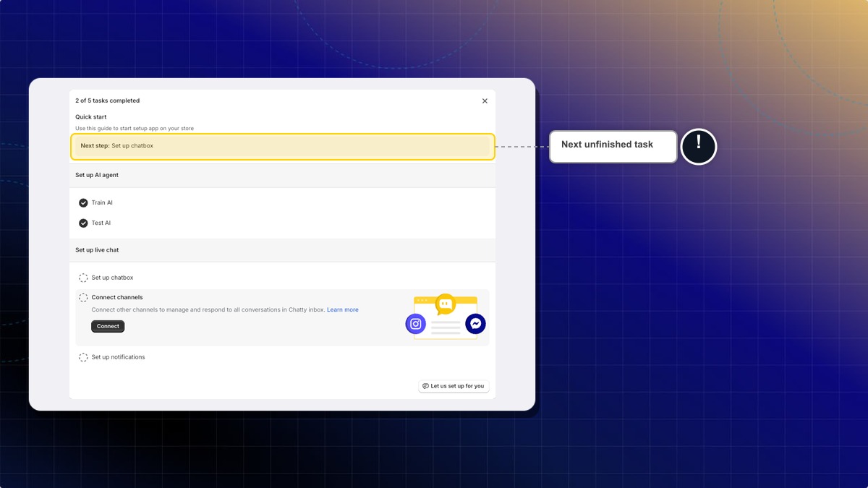Click the Quick start heading
Screen dimensions: 868x488
point(91,117)
